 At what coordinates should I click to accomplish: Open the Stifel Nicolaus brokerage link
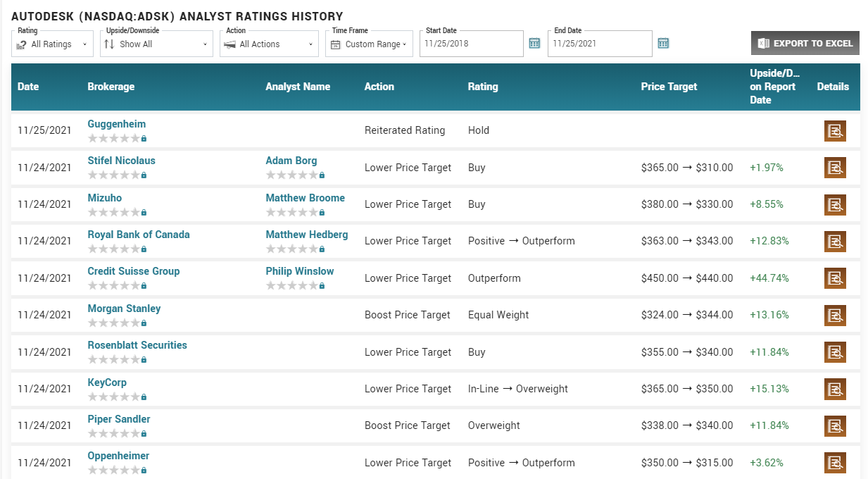pos(121,161)
